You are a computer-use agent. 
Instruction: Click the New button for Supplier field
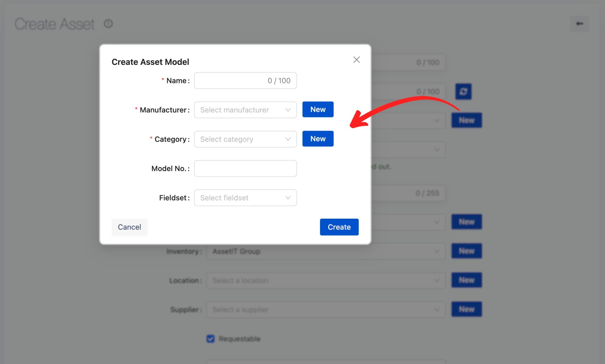pos(467,309)
